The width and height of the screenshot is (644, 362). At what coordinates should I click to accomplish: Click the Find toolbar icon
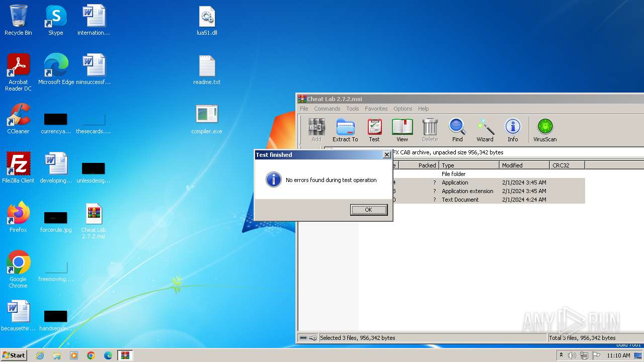pyautogui.click(x=457, y=131)
